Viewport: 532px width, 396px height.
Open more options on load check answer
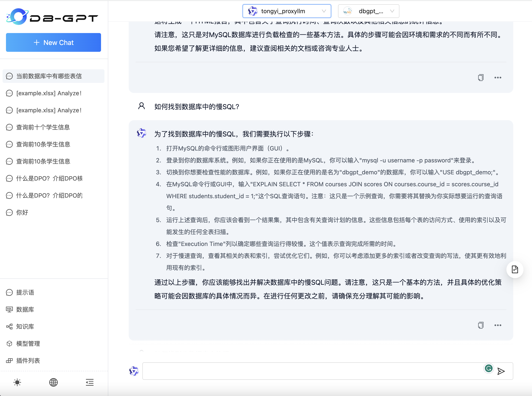(x=498, y=78)
